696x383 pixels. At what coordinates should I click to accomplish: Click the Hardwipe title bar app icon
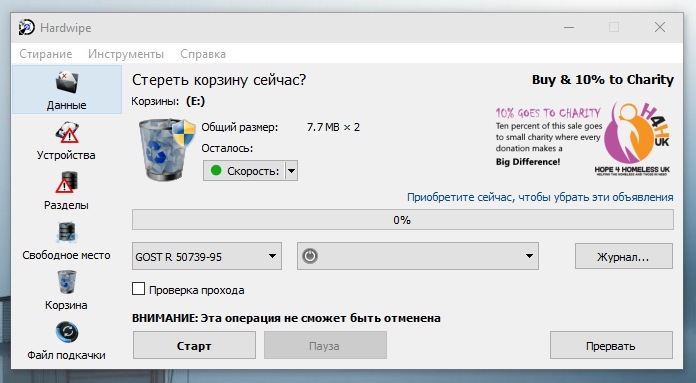[x=27, y=28]
